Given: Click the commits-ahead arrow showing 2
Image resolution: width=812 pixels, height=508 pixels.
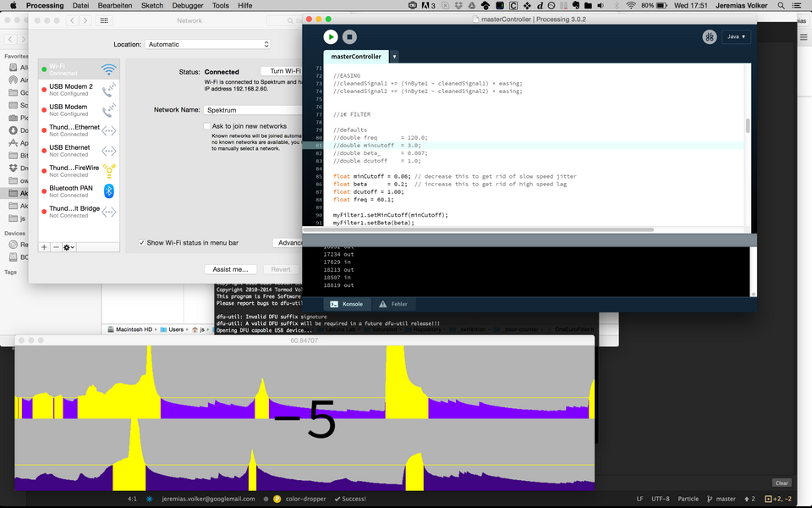Looking at the screenshot, I should pyautogui.click(x=750, y=499).
